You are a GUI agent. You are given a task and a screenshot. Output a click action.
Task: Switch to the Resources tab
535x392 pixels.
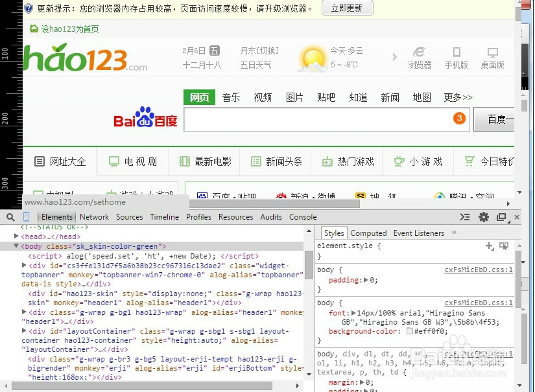point(236,217)
